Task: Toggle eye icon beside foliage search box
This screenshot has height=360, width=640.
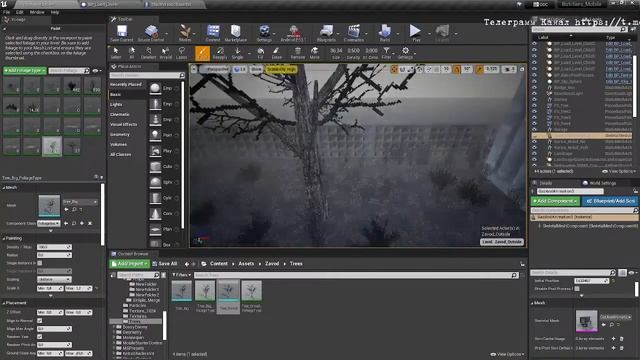Action: pos(96,71)
